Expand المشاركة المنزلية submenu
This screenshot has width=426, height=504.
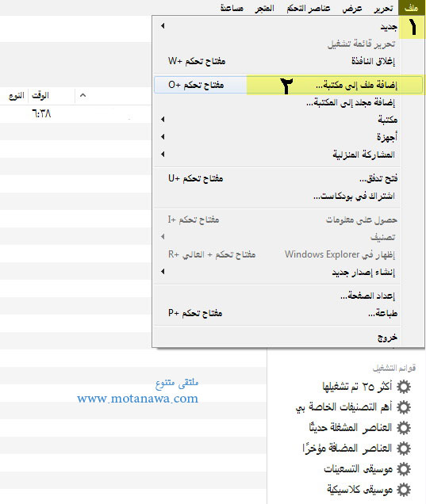[x=163, y=154]
